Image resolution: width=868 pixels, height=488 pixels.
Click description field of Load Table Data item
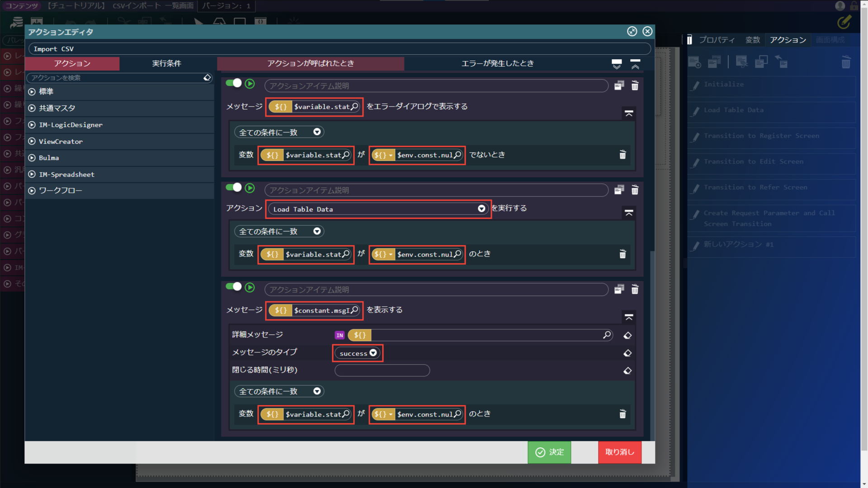pos(436,190)
